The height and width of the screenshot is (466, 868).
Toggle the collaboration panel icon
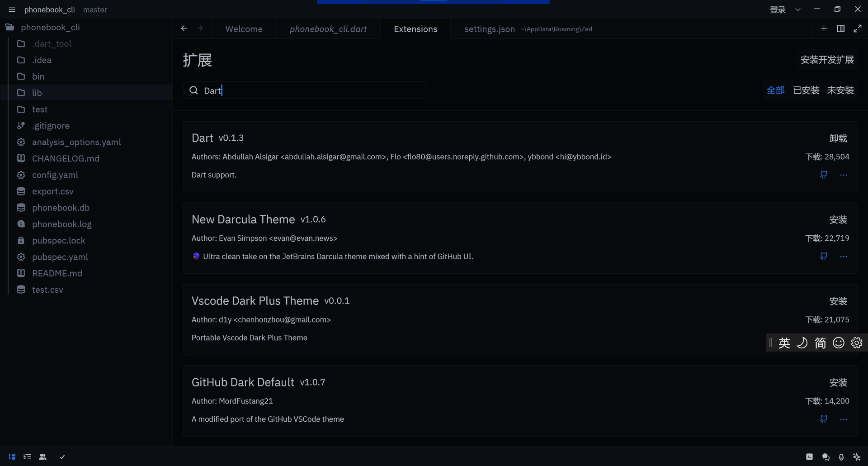click(x=43, y=457)
